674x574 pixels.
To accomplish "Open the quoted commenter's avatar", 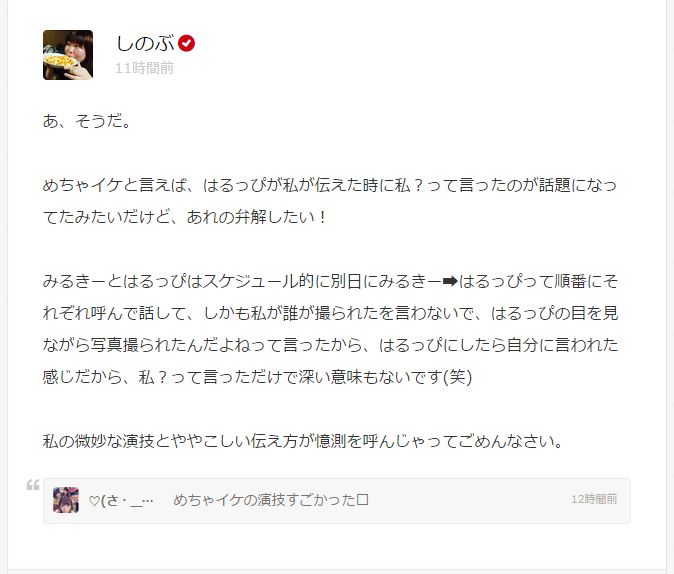I will point(66,500).
